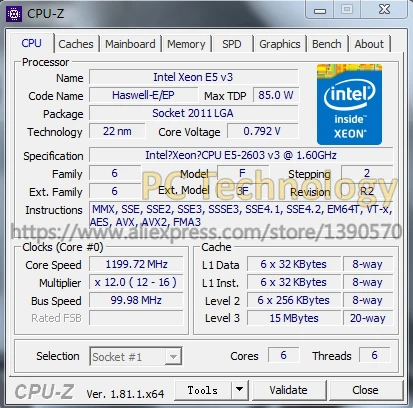Click the Intel Xeon inside logo
413x408 pixels.
[x=349, y=104]
